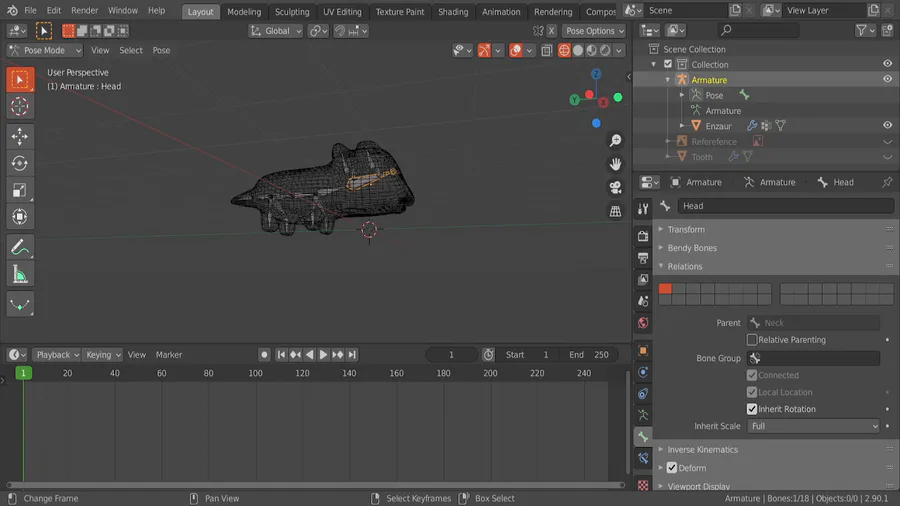Open the Pose Options dropdown

(x=594, y=31)
